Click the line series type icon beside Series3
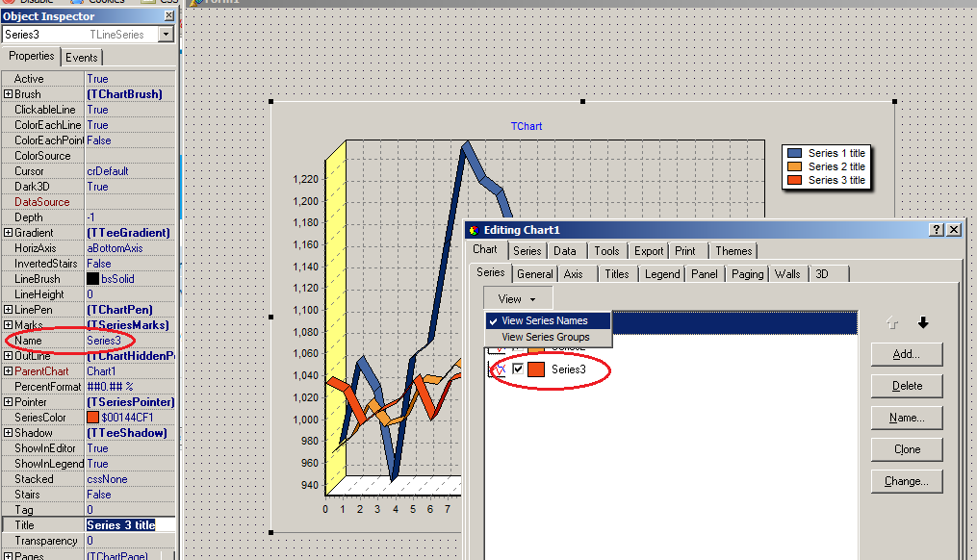 click(500, 369)
